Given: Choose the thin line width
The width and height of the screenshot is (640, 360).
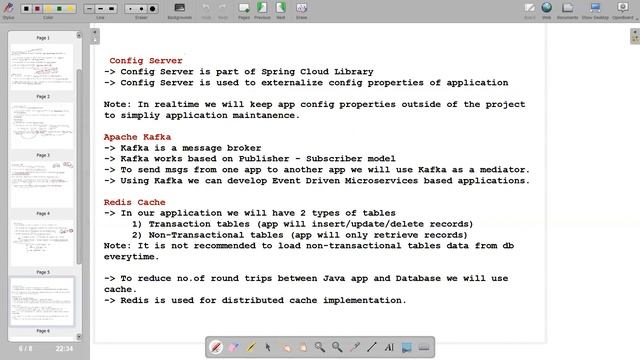Looking at the screenshot, I should (x=89, y=9).
